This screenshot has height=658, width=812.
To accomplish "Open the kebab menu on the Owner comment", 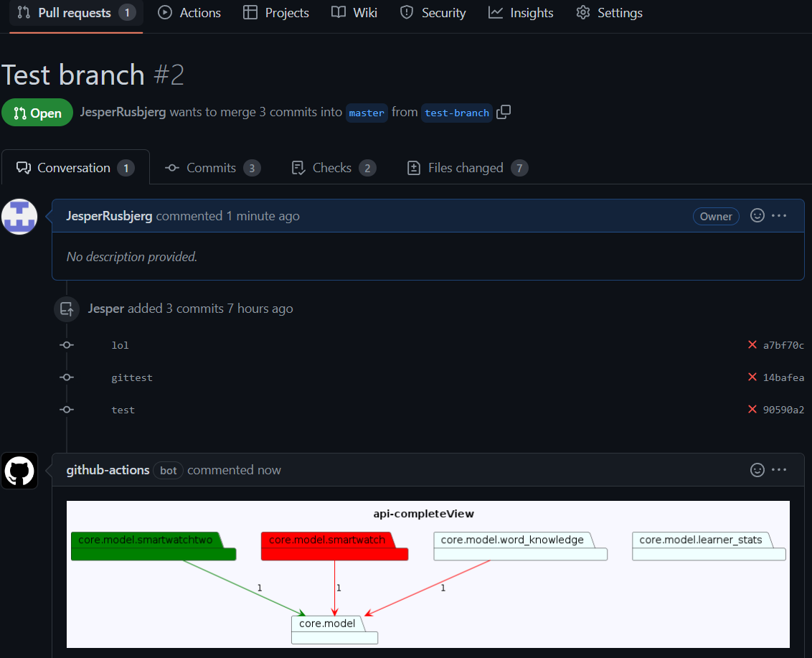I will pos(780,215).
